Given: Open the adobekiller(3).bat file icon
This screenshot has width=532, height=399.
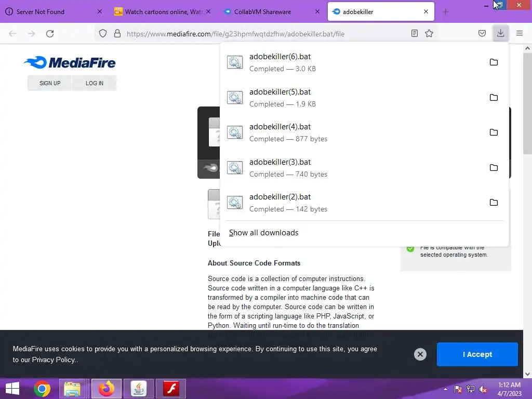Looking at the screenshot, I should (235, 168).
